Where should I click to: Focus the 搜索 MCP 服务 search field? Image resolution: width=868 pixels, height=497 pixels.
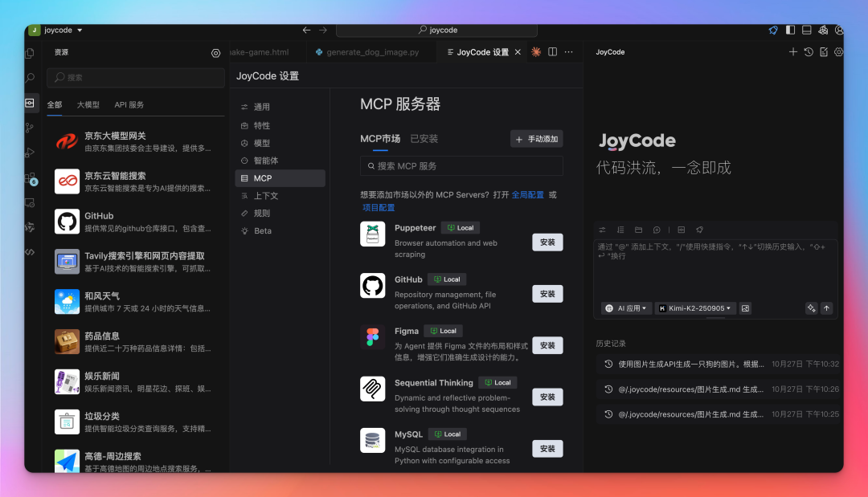[461, 166]
